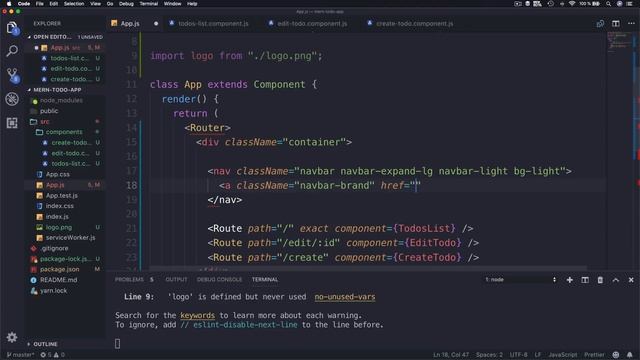Screen dimensions: 640x360
Task: Open the Selection menu
Action: pyautogui.click(x=74, y=4)
